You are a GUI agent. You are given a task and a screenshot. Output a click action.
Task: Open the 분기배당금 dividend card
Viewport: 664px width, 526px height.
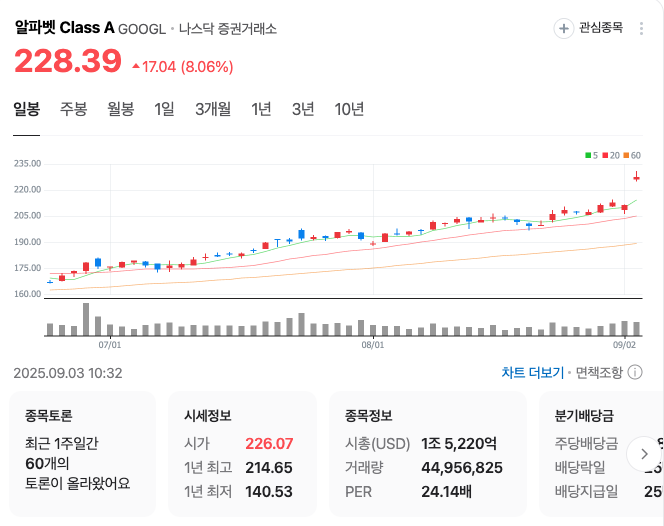point(601,454)
